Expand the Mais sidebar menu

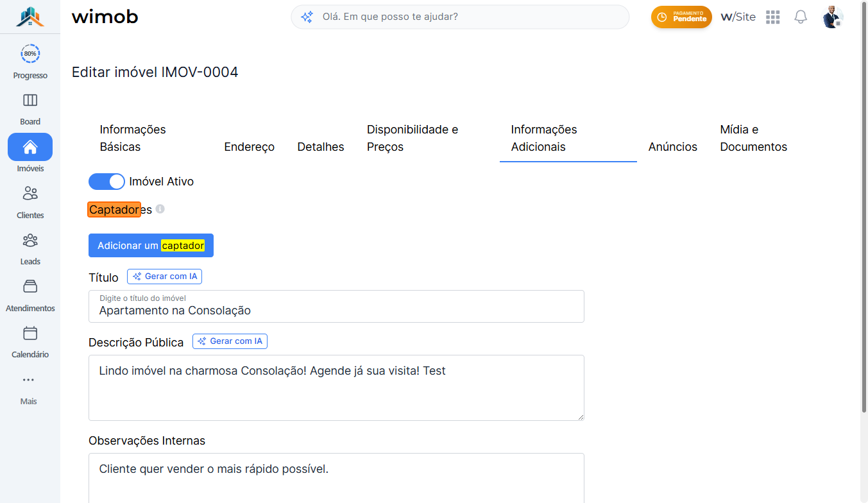point(29,389)
